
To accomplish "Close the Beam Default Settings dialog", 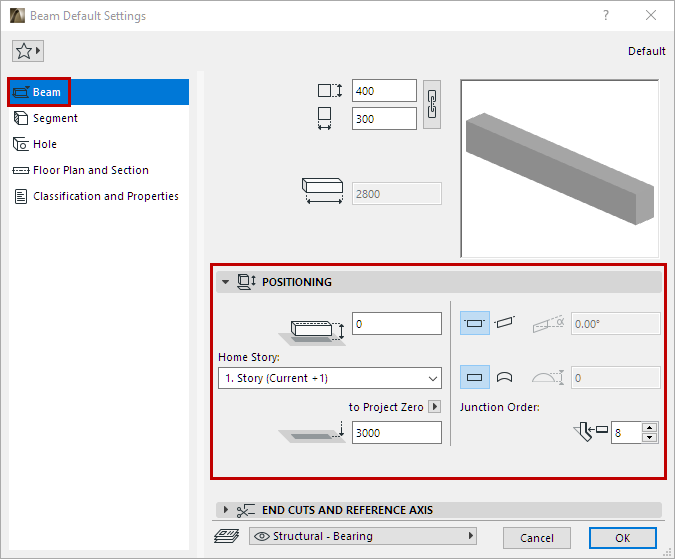I will pos(651,15).
